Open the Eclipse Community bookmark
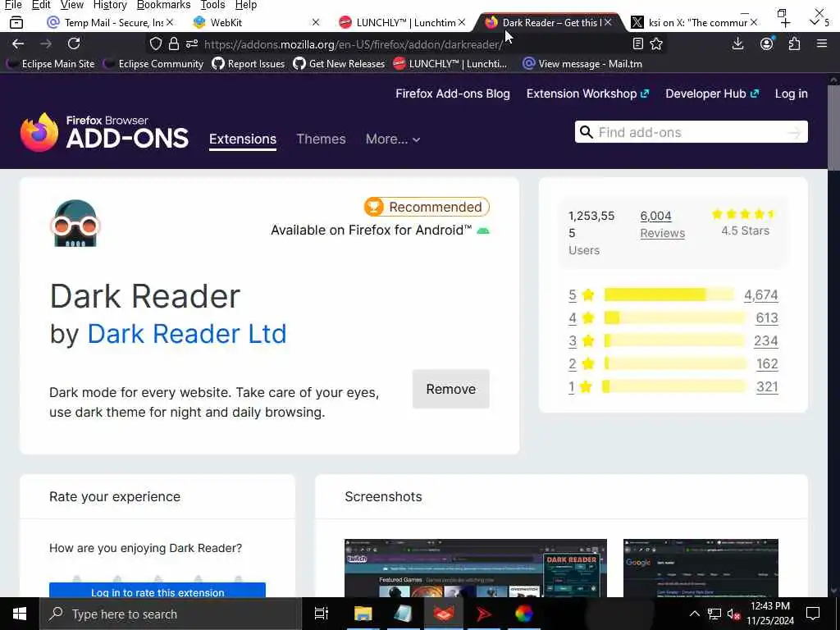 tap(154, 64)
